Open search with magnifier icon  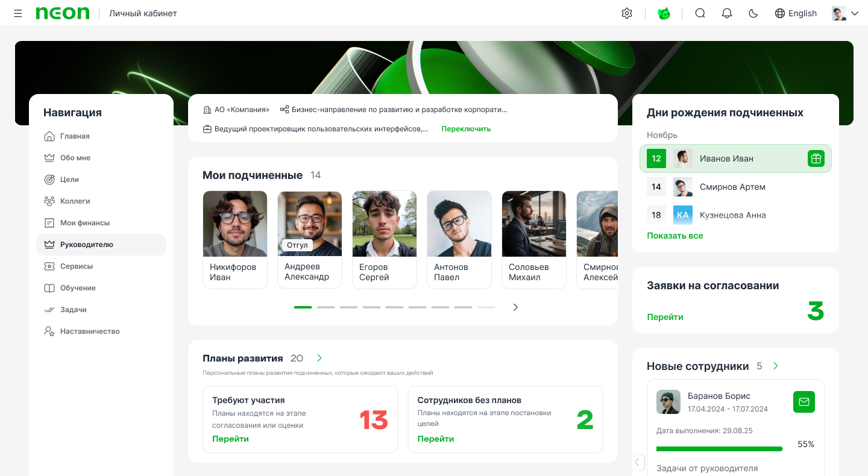700,13
